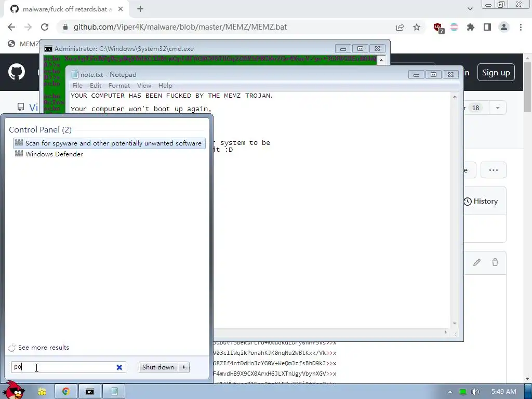
Task: Click the green network tray icon
Action: click(463, 392)
